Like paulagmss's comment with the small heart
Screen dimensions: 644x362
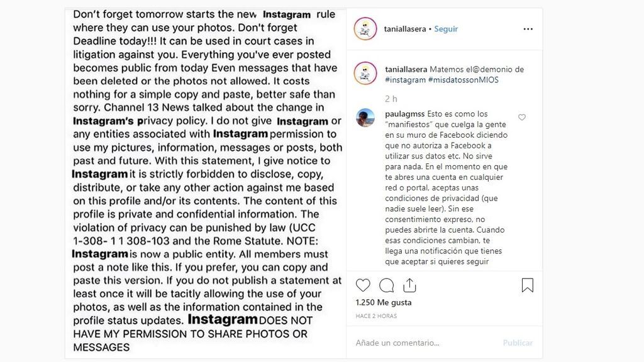(521, 118)
